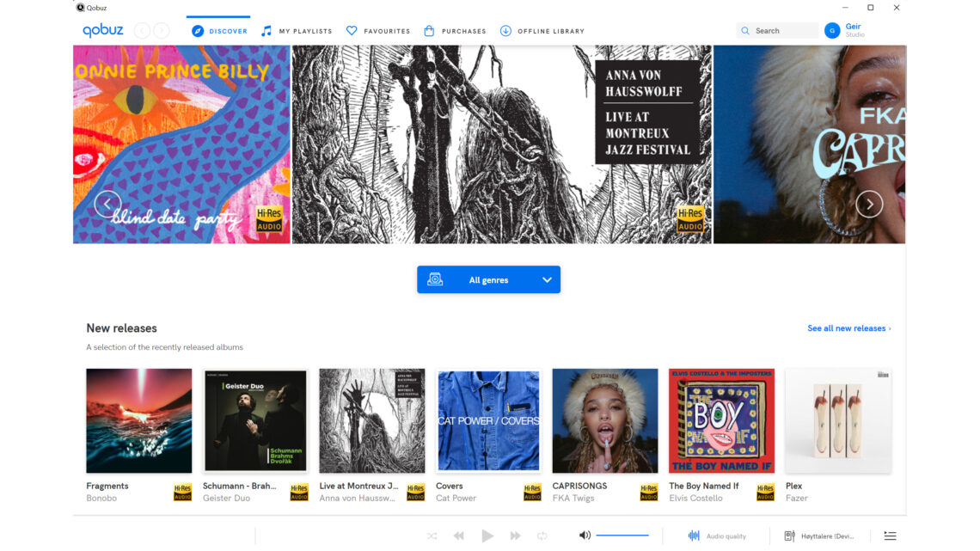Show previous carousel banner
Image resolution: width=980 pixels, height=551 pixels.
(107, 204)
